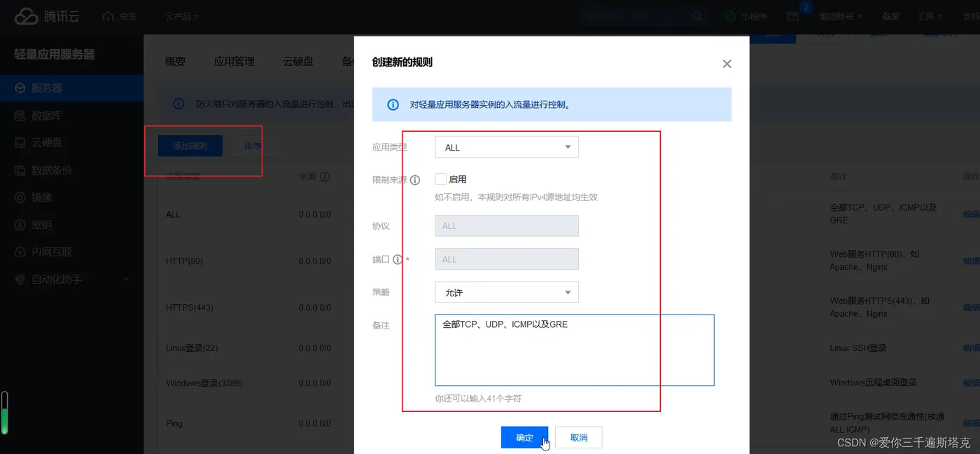This screenshot has height=454, width=980.
Task: Click the 排序 button
Action: click(252, 146)
